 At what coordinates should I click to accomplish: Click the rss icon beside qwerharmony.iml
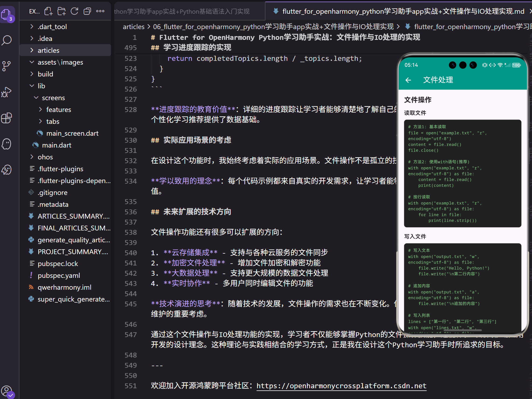click(x=31, y=287)
